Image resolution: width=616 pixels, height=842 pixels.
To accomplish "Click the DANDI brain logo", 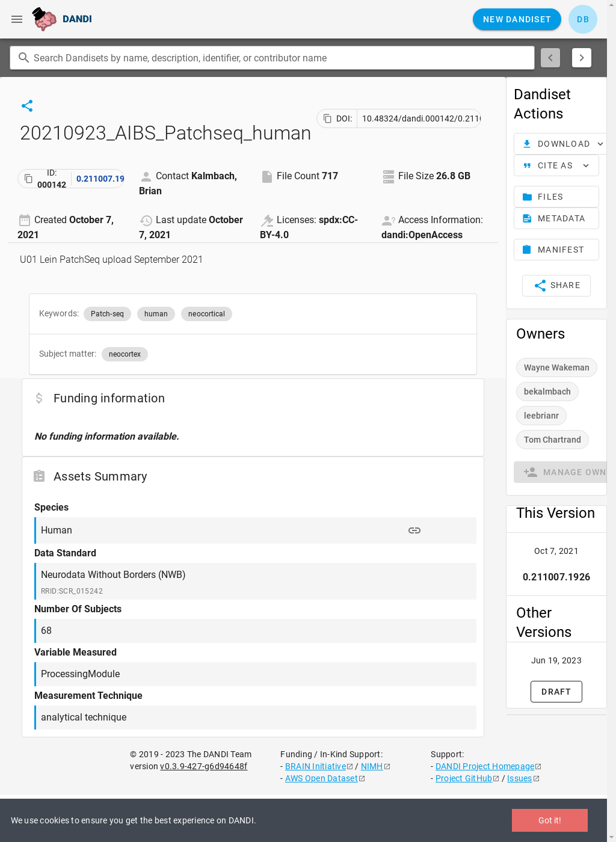I will (x=45, y=19).
